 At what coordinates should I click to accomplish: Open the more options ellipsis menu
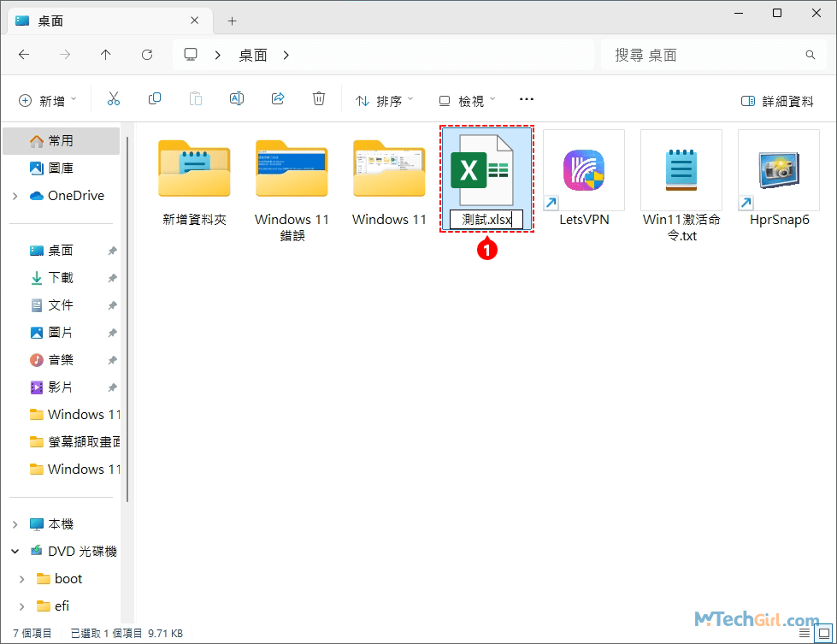click(x=527, y=100)
